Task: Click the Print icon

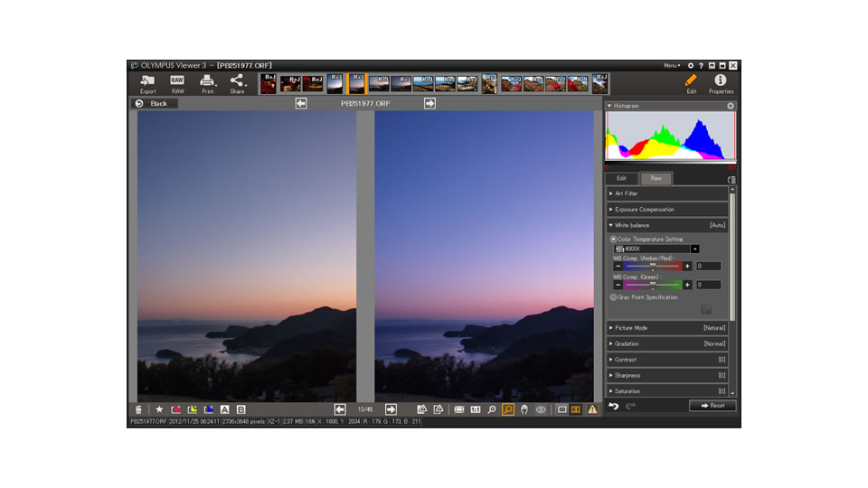Action: click(207, 83)
